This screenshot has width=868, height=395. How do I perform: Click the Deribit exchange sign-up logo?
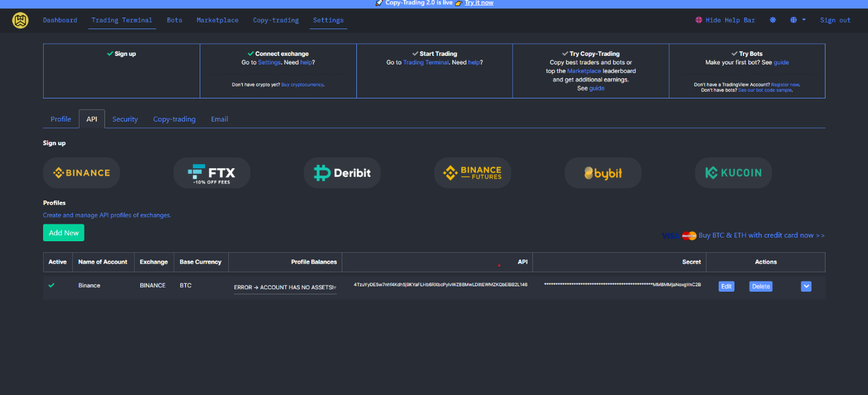pos(342,173)
